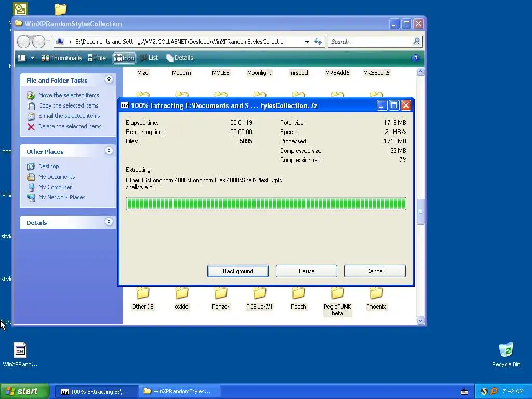Switch to 100% Extracting taskbar button
This screenshot has height=399, width=532.
(x=96, y=392)
